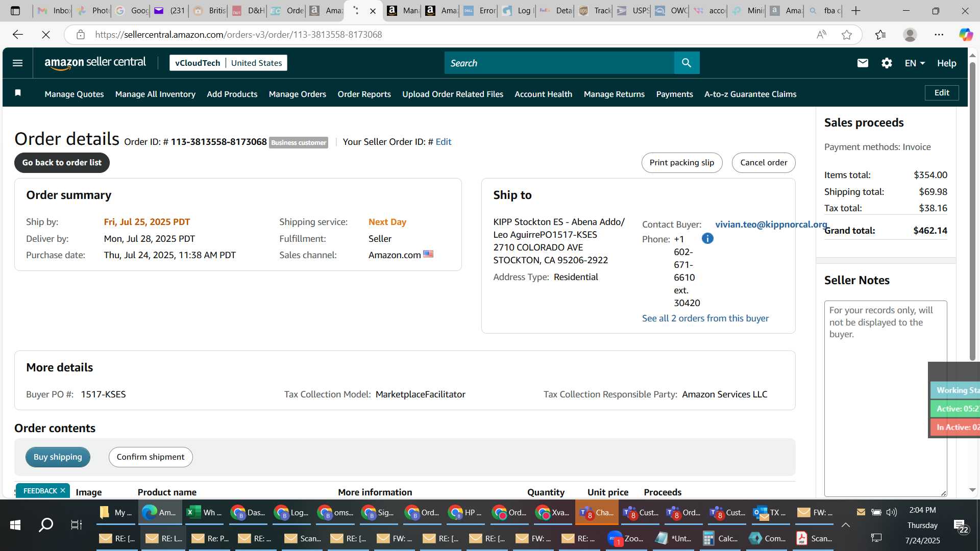Open the Payments menu item
The image size is (980, 551).
point(674,94)
